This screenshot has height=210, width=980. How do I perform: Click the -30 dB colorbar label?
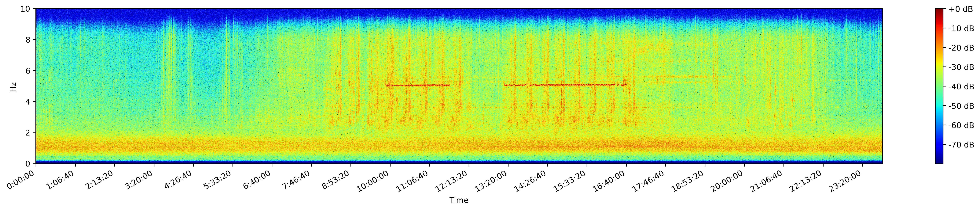961,67
